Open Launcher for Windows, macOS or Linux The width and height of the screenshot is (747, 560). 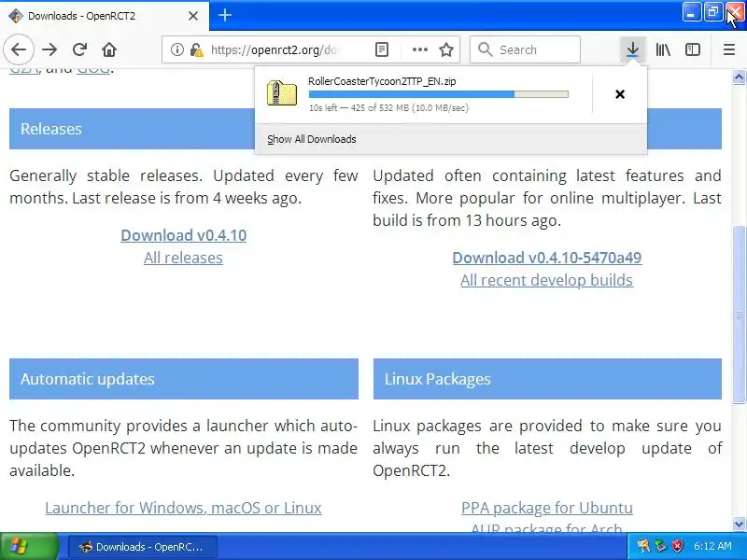(183, 508)
